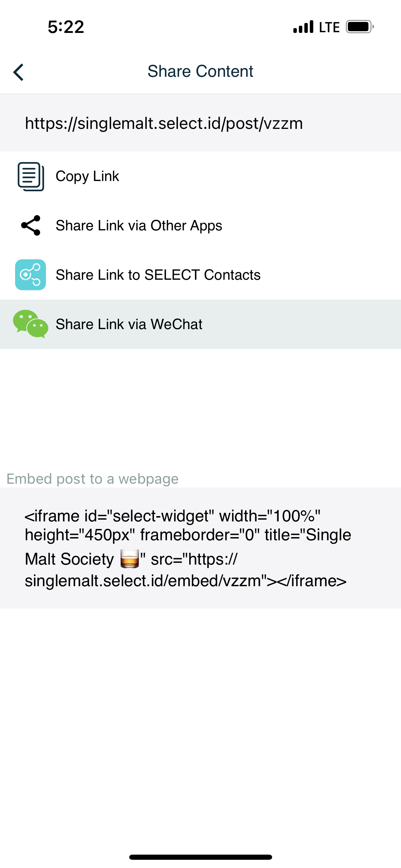Click the iframe embed code box

pyautogui.click(x=200, y=548)
